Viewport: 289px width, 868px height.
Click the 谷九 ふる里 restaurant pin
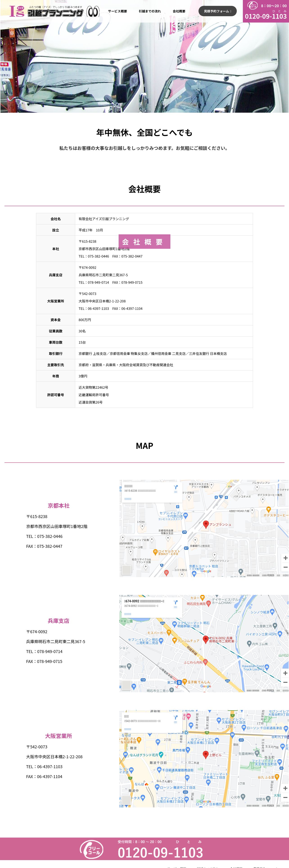point(277,777)
